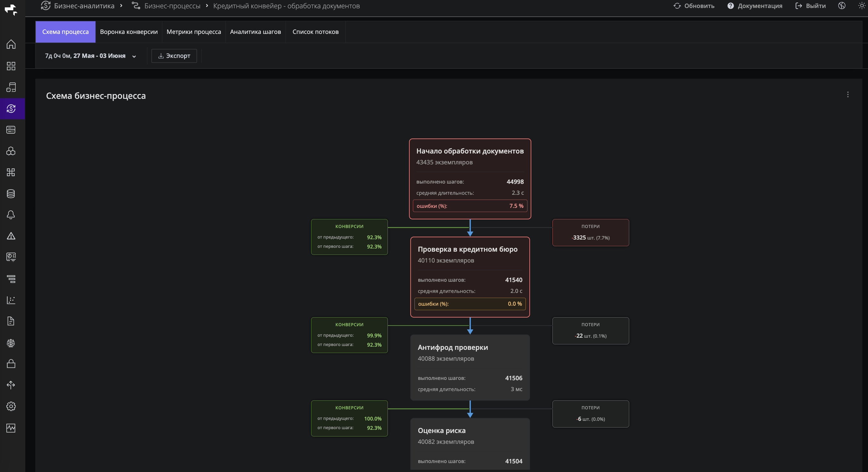Click the 40110 экземпляров count
This screenshot has height=472, width=868.
(446, 260)
